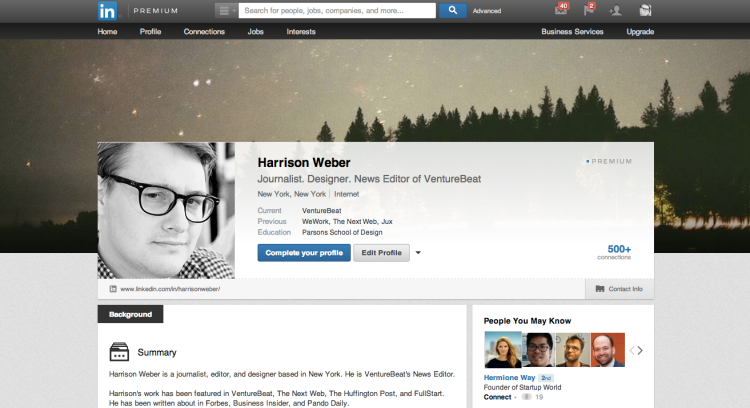This screenshot has width=750, height=408.
Task: Click the linkedin.com/in/harrisonweber URL
Action: [170, 289]
